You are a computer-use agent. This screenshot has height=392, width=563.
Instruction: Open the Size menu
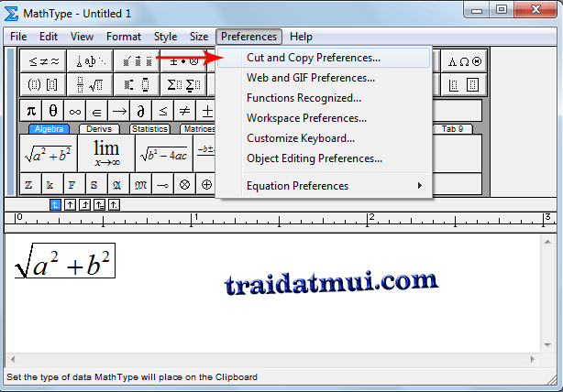point(199,37)
